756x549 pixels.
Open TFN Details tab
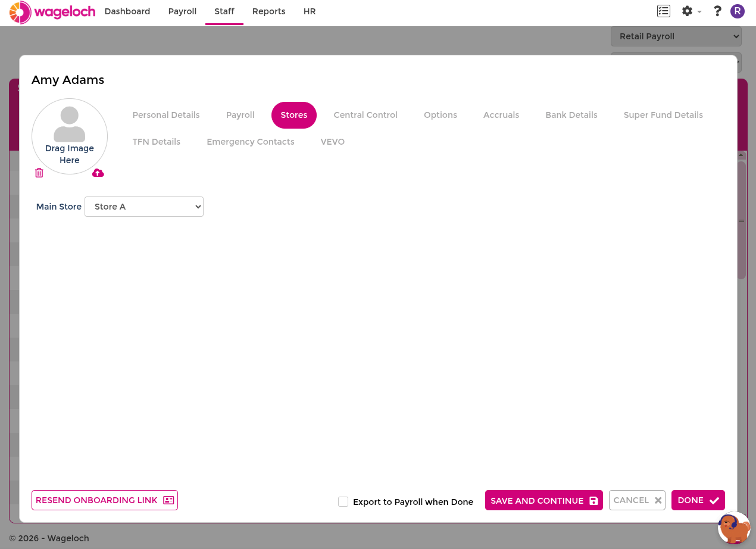(157, 142)
